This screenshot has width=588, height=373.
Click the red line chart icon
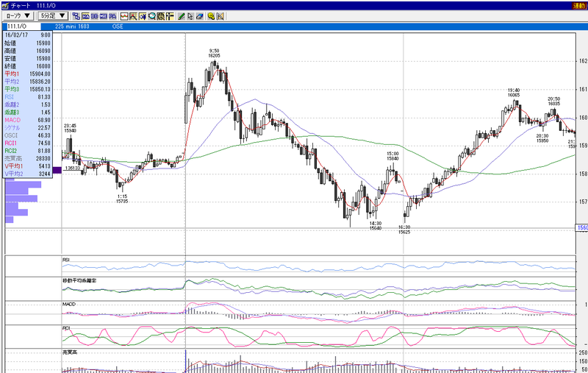(x=124, y=16)
